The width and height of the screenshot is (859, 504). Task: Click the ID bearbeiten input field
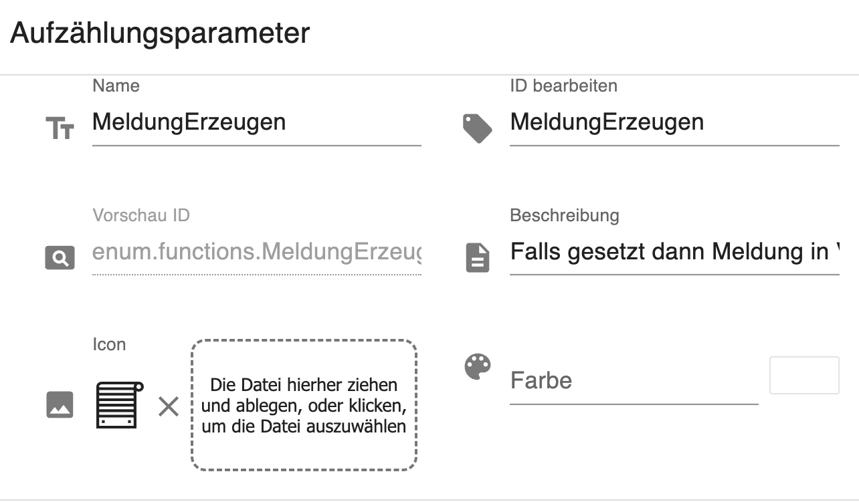(674, 122)
